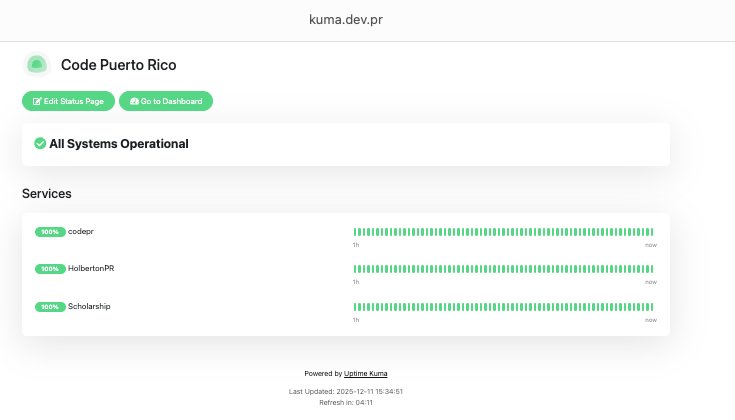Click the Scholarship service name
Viewport: 735px width, 420px height.
coord(89,307)
